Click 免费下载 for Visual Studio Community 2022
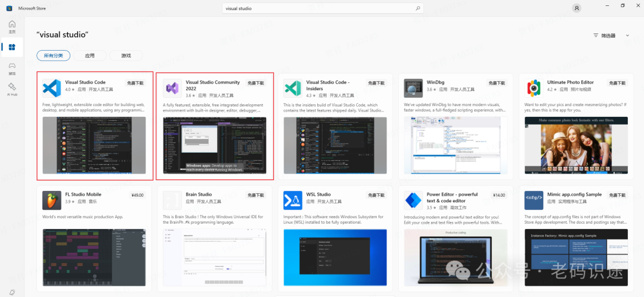644x297 pixels. (255, 83)
